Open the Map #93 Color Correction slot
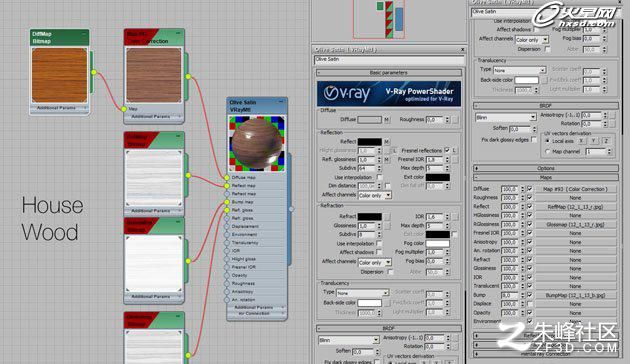 575,189
